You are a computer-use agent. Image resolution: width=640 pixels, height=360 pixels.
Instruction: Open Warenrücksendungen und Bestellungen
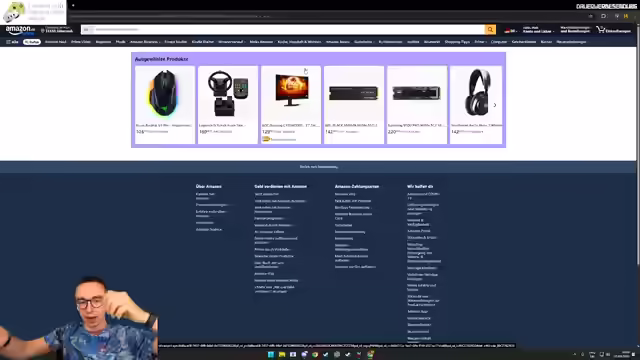(575, 30)
